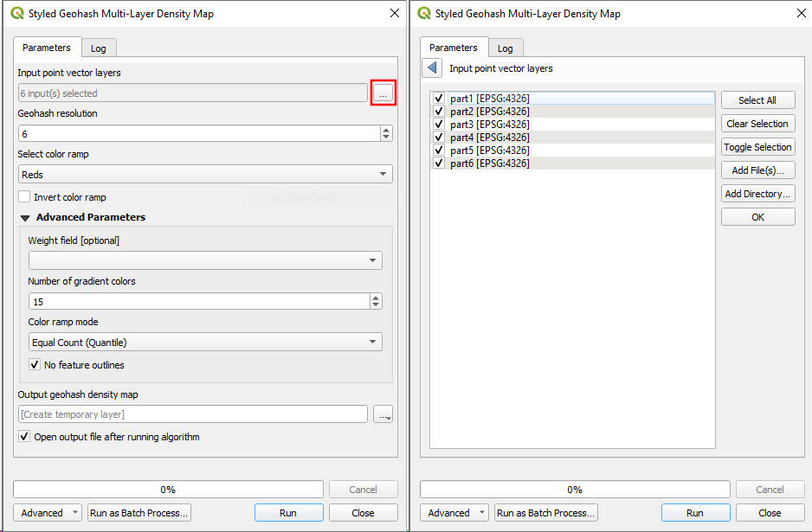Click the Create temporary layer output field

click(x=193, y=414)
